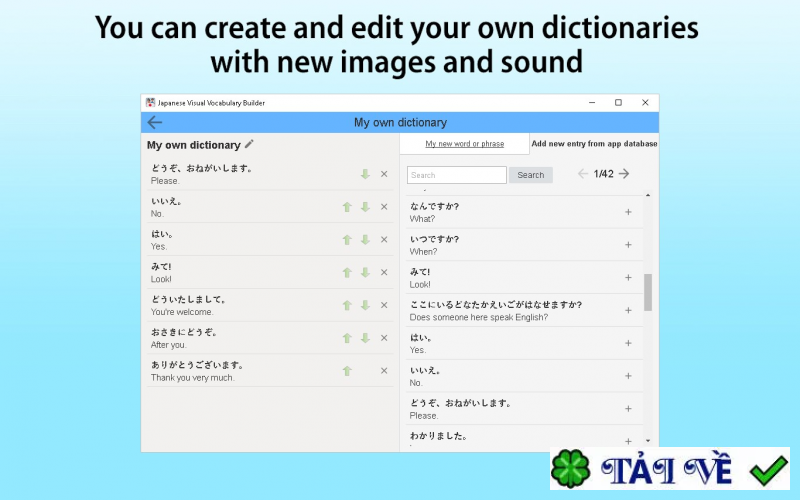This screenshot has height=500, width=800.
Task: Delete the 'After you.' entry
Action: [x=384, y=338]
